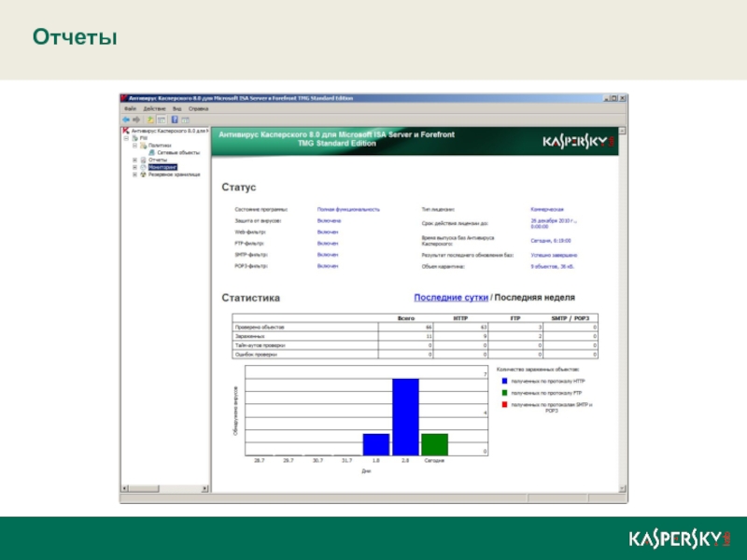Click the tall blue bar for 2.8
This screenshot has width=747, height=560.
coord(405,417)
